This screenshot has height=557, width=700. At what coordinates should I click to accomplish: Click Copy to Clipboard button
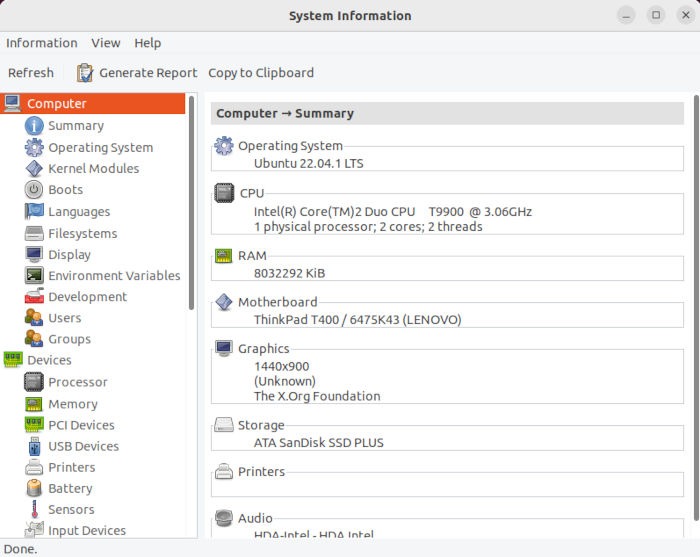click(261, 73)
